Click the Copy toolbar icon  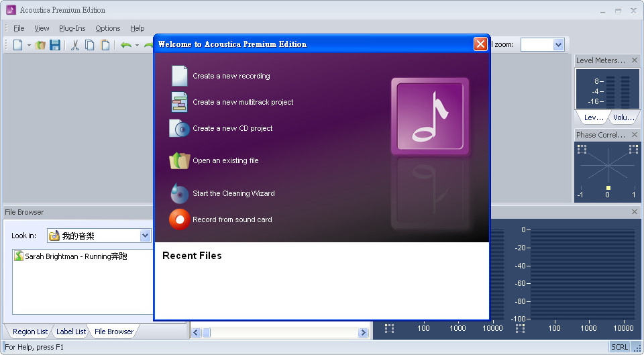(x=90, y=45)
